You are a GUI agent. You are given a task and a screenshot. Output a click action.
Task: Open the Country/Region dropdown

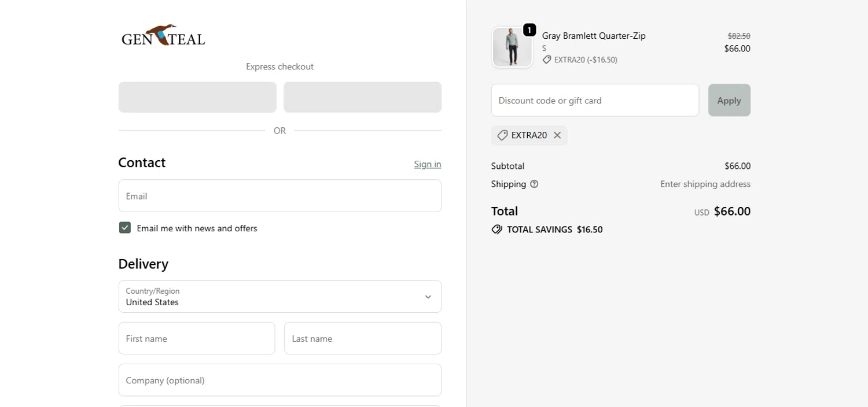coord(280,297)
